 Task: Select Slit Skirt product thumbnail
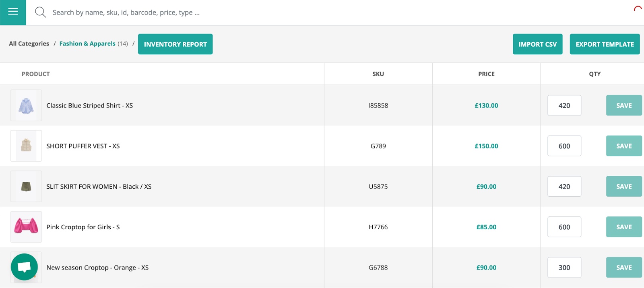click(x=26, y=186)
